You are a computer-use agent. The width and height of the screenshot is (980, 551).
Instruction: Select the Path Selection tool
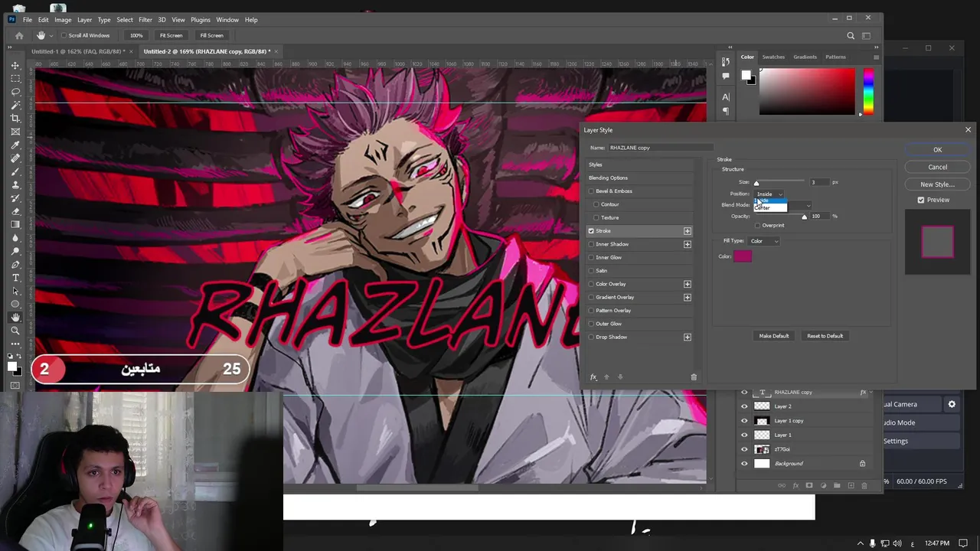tap(15, 291)
